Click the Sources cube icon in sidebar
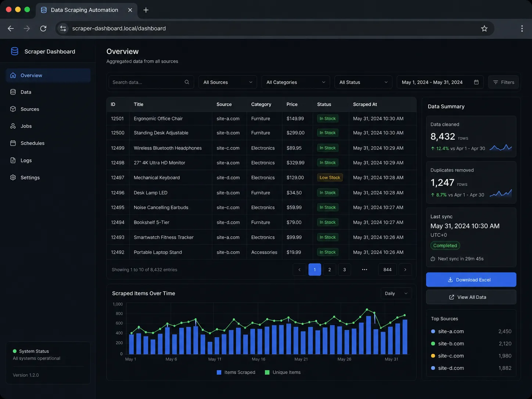Viewport: 532px width, 399px height. [x=13, y=109]
